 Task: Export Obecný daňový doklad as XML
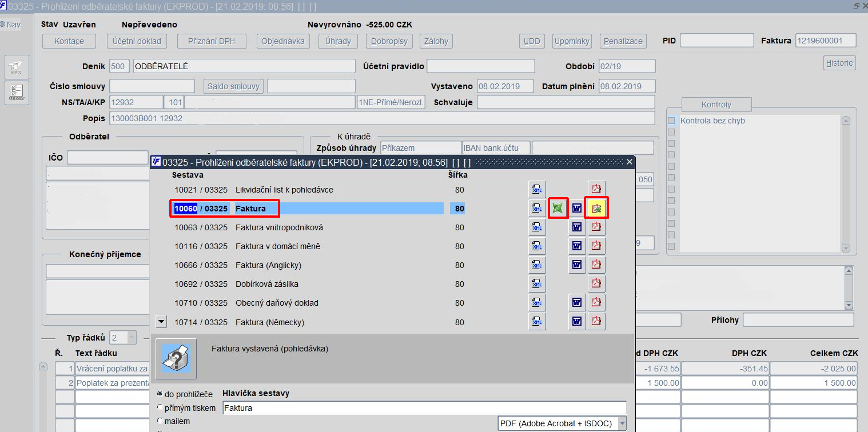[x=537, y=303]
